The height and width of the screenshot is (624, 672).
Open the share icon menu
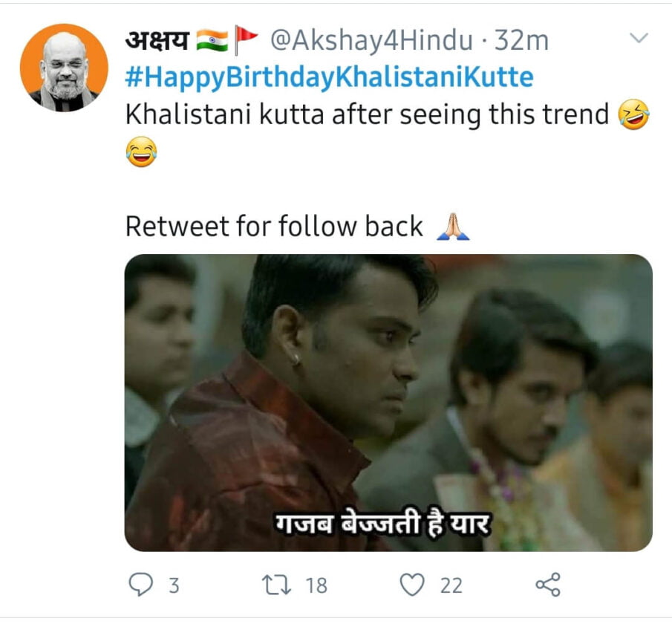tap(548, 585)
